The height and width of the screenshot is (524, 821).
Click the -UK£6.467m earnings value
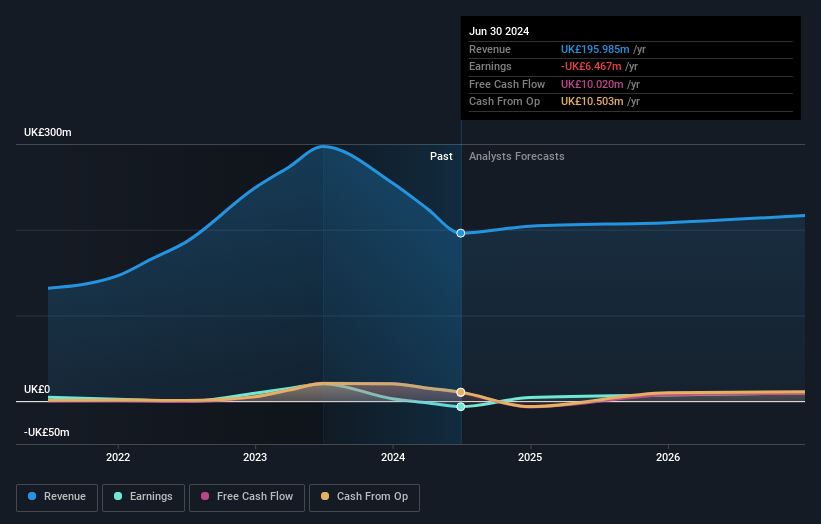pos(591,66)
